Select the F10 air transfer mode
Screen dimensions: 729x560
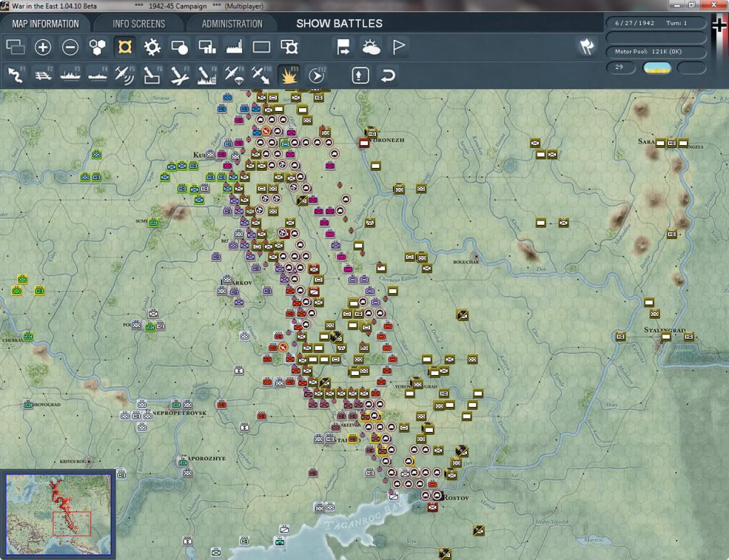[261, 75]
